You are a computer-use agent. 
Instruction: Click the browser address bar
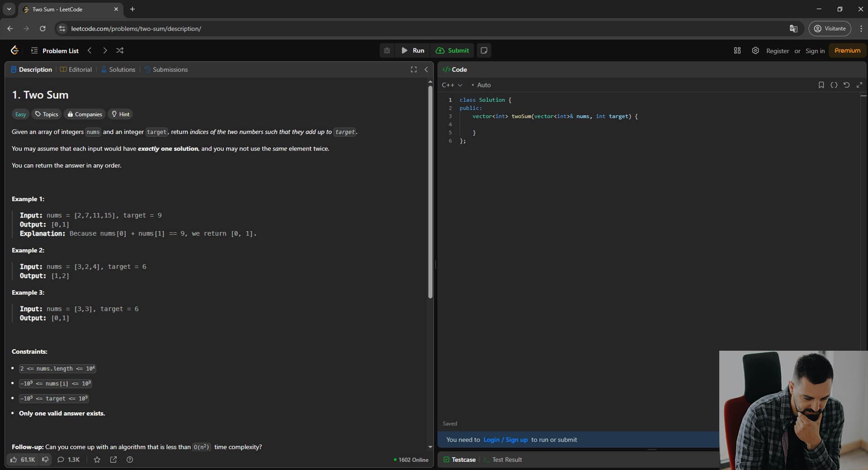point(425,29)
